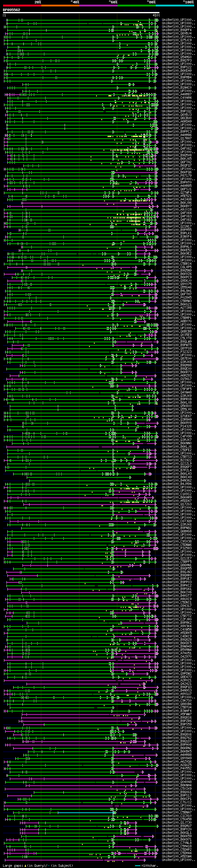Image resolution: width=197 pixels, height=868 pixels.
Task: Open hit UniRef100_Q6VBJ4
Action: pyautogui.click(x=177, y=33)
